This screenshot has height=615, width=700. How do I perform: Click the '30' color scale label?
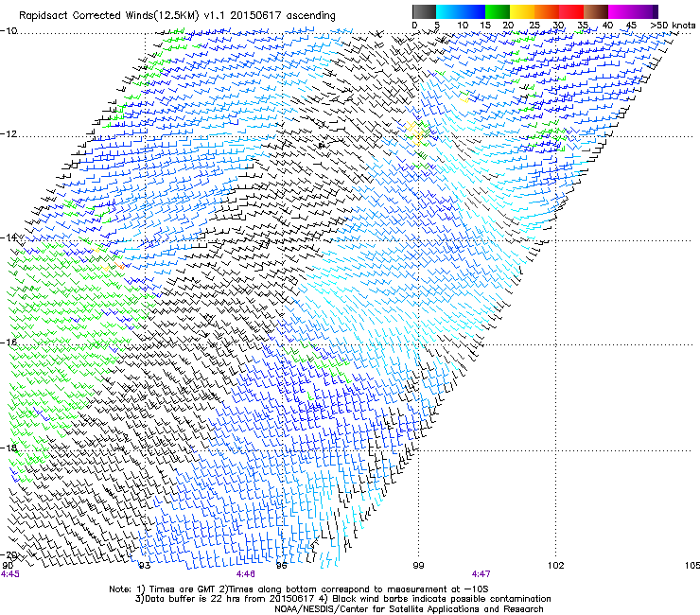pyautogui.click(x=558, y=26)
